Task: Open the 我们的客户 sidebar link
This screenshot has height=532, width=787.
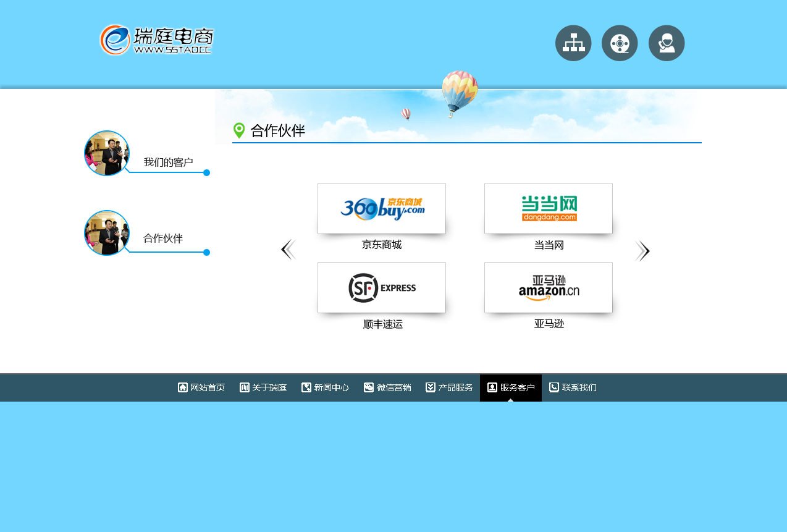Action: [169, 163]
